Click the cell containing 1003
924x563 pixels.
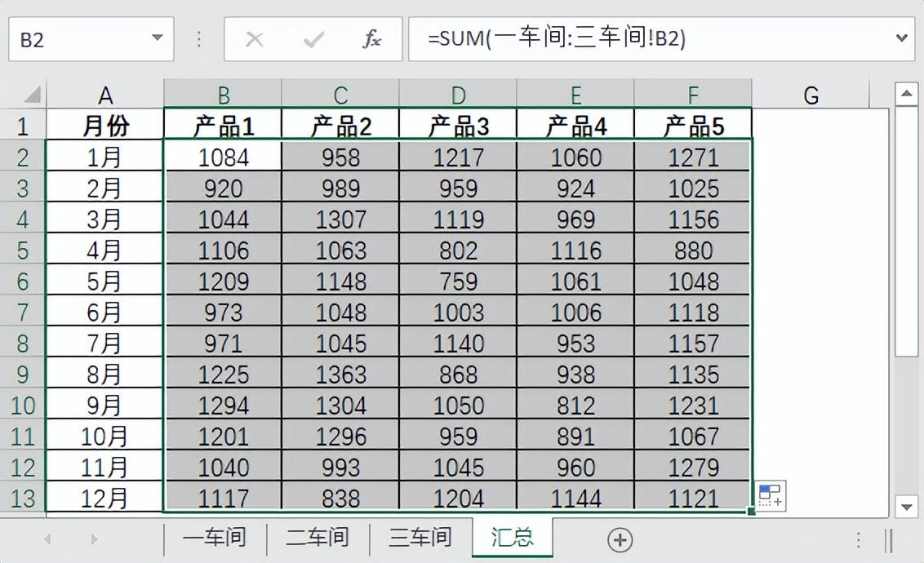[x=458, y=312]
